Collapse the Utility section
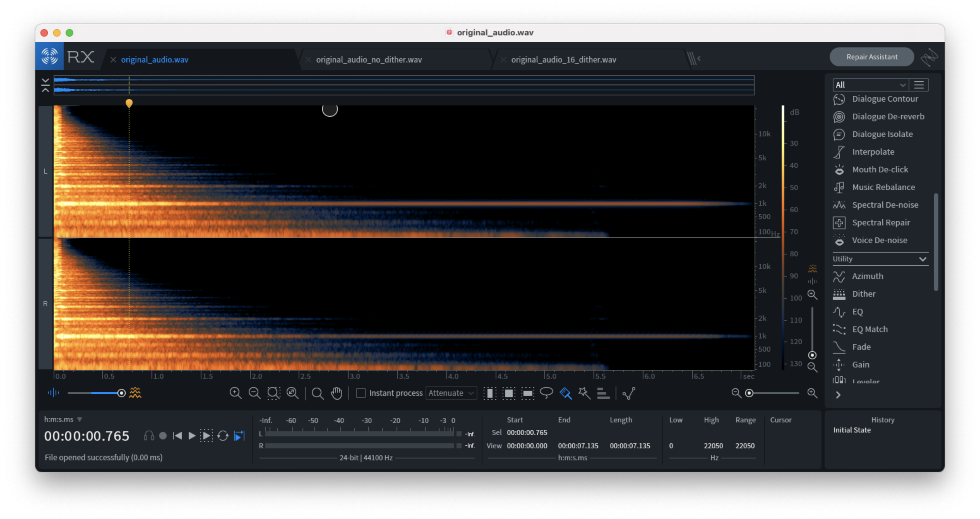 [x=923, y=259]
